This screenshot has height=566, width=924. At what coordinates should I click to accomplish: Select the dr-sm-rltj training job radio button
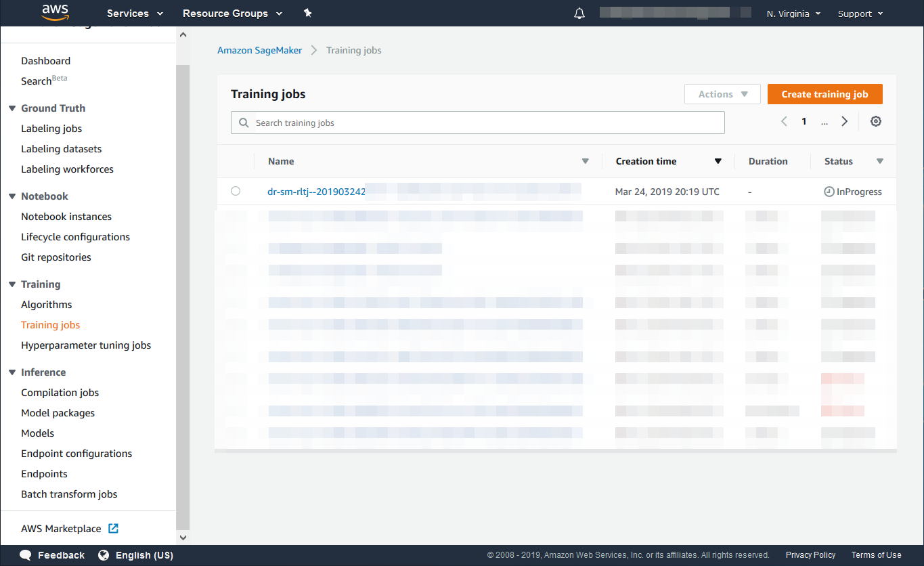point(236,192)
